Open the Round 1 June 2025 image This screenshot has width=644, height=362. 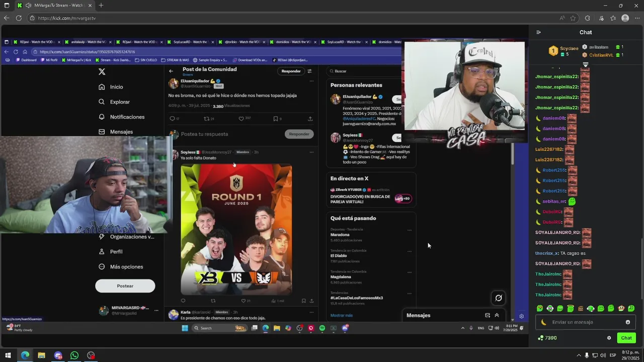[236, 229]
